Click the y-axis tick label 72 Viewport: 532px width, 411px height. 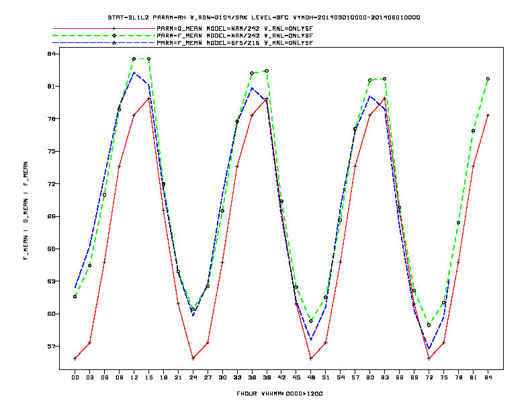(x=51, y=184)
